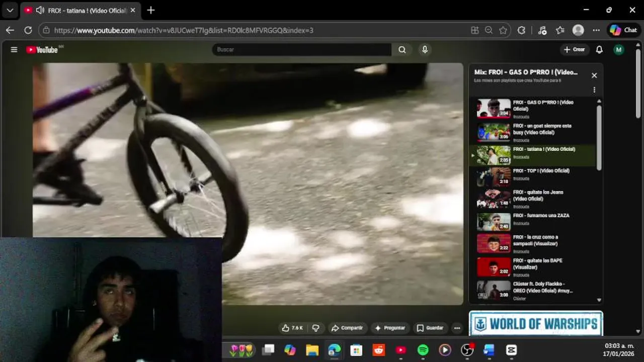Close the Mix playlist panel
The width and height of the screenshot is (644, 362).
pos(594,75)
